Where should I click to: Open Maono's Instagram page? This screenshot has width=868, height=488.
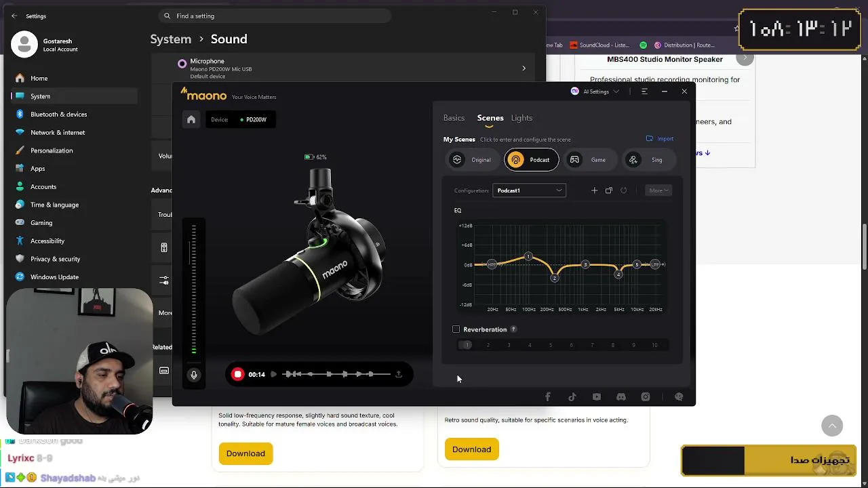click(646, 397)
